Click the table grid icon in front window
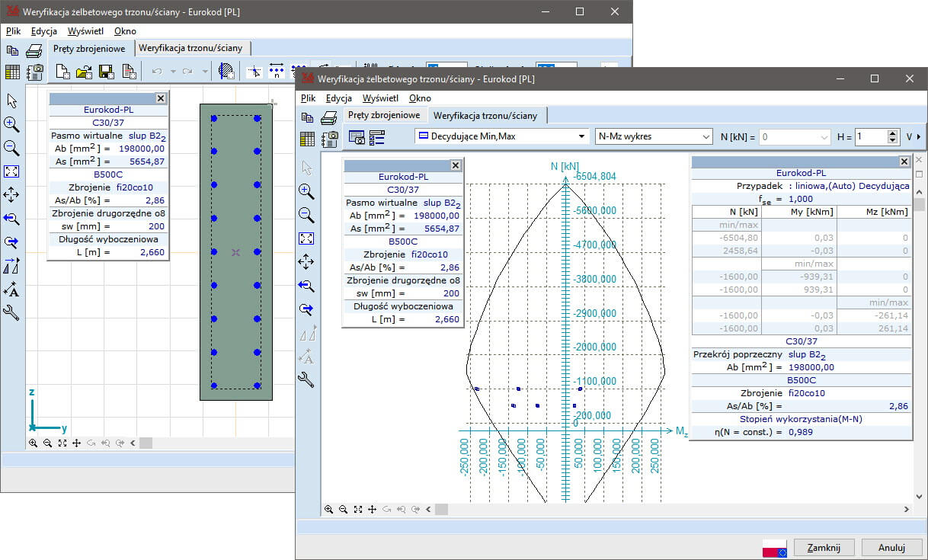 coord(307,138)
